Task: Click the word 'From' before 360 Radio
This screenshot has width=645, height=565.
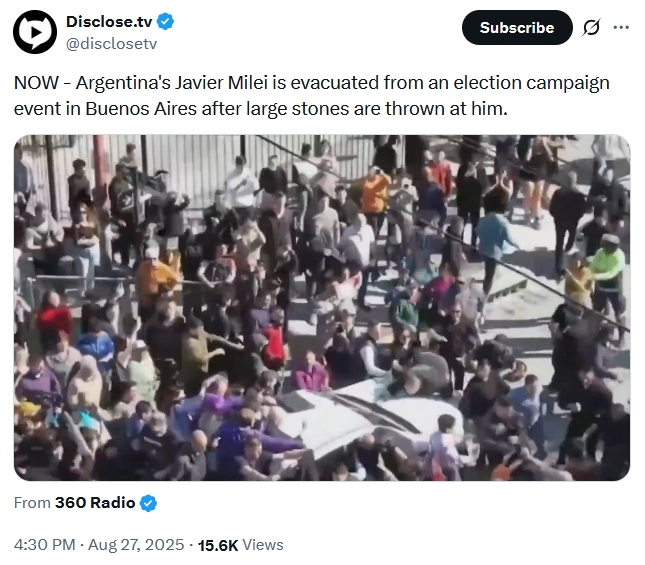Action: 32,502
